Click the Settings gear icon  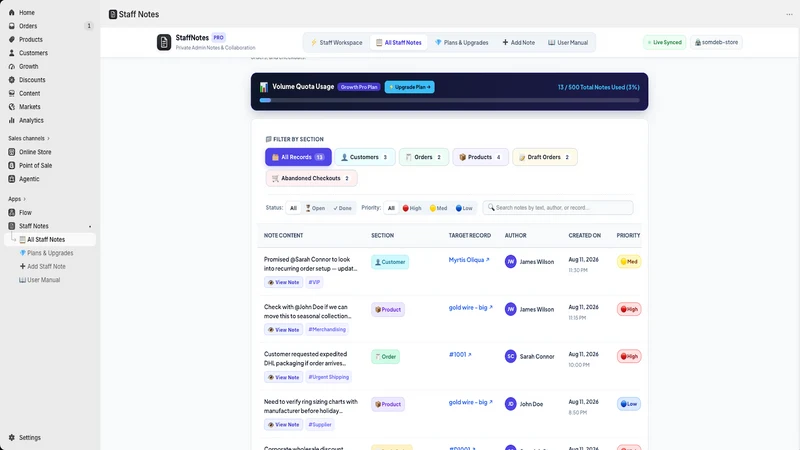(12, 438)
